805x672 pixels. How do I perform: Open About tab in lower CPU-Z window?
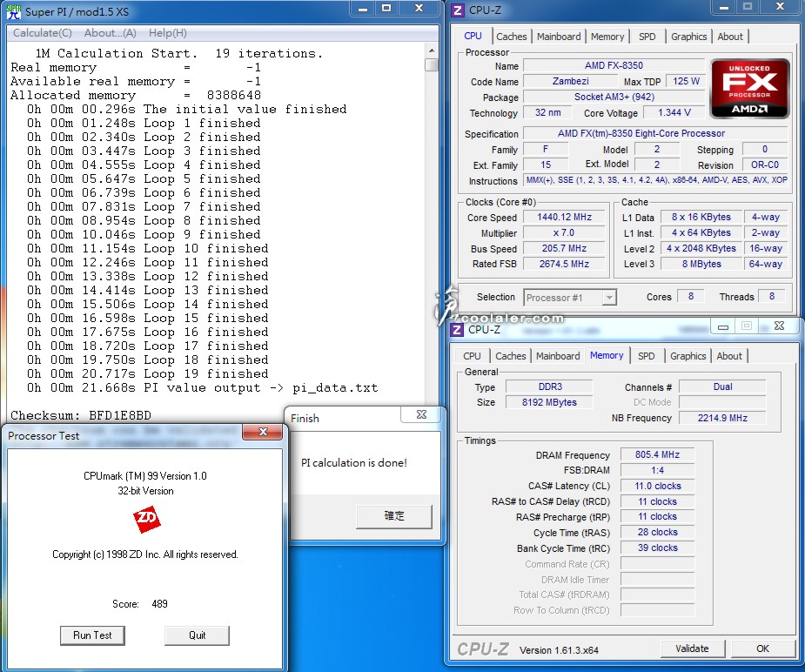[729, 356]
